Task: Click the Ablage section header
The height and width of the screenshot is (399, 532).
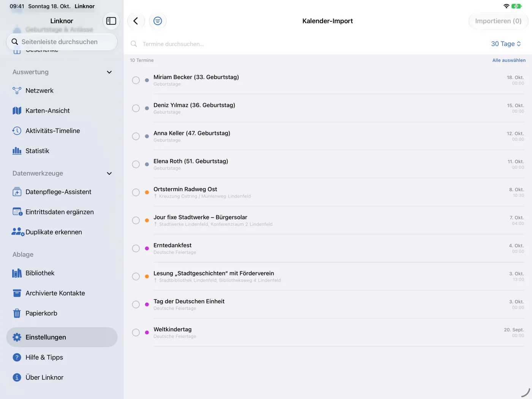Action: [23, 254]
